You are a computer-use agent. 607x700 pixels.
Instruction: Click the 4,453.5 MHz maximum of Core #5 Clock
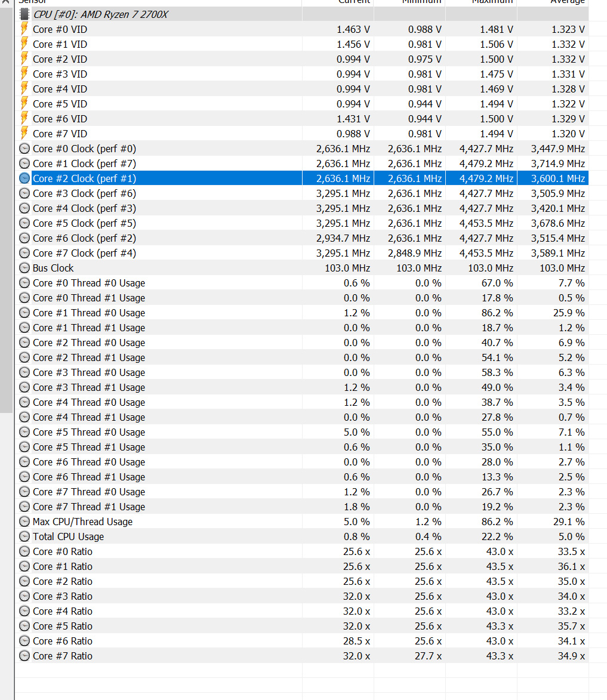[486, 223]
